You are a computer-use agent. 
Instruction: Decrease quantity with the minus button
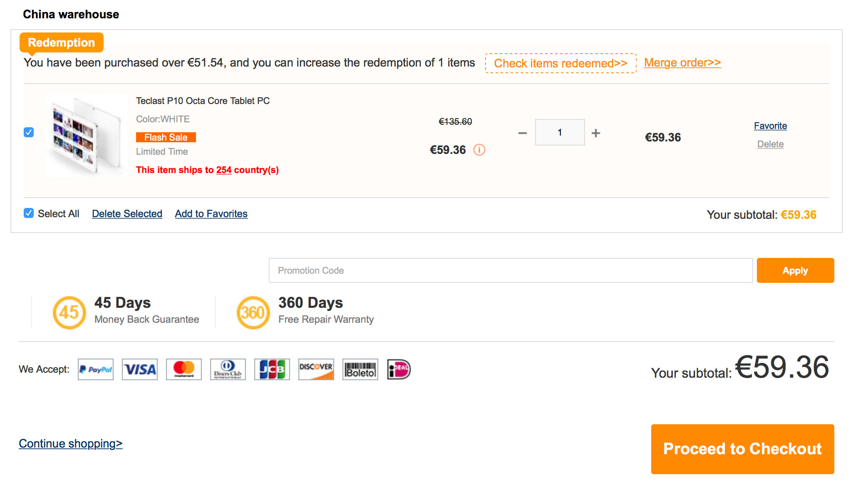pos(523,133)
